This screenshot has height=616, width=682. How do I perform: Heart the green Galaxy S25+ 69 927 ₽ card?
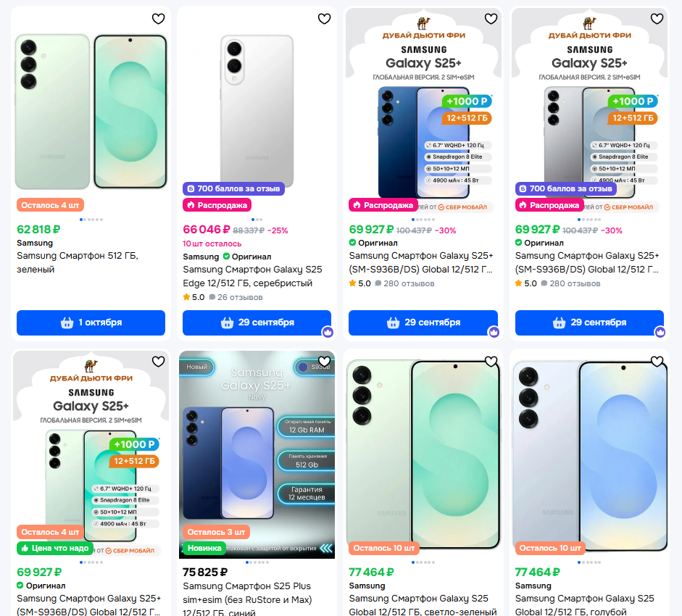158,362
